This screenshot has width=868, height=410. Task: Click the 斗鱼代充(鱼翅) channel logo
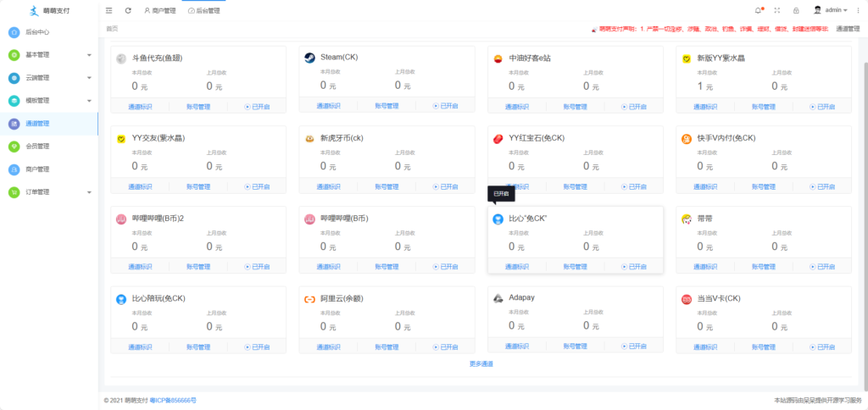121,58
